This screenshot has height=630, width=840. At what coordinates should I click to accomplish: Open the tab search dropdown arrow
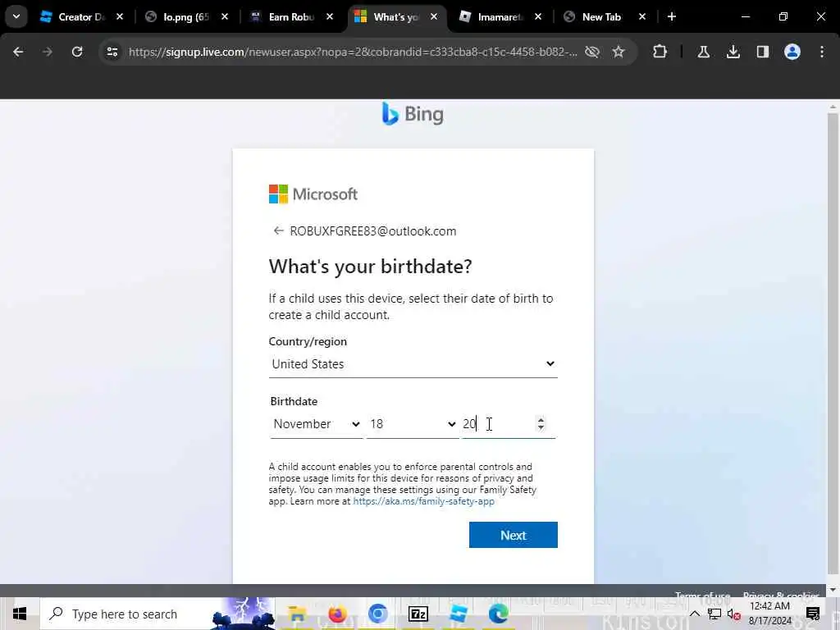tap(16, 16)
